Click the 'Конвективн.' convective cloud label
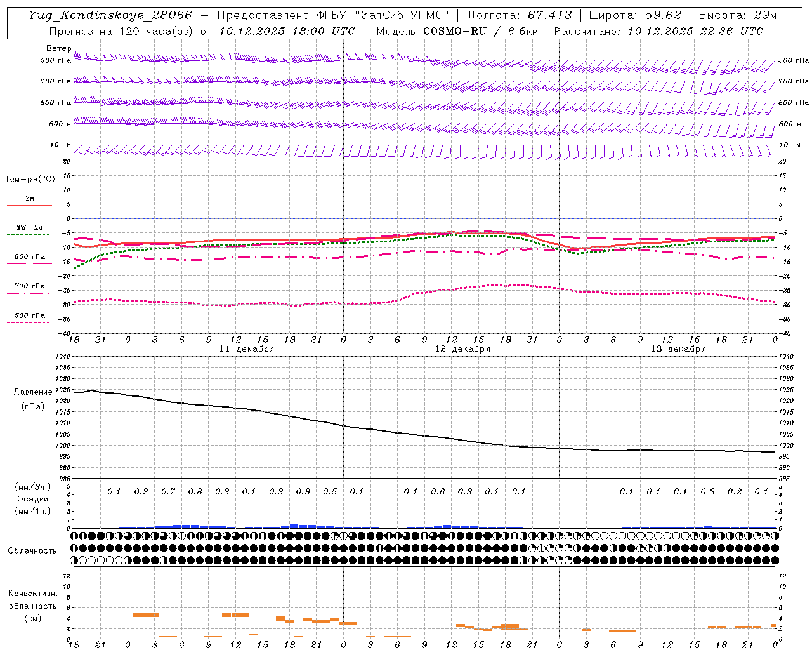Viewport: 812px width, 650px height. (32, 594)
